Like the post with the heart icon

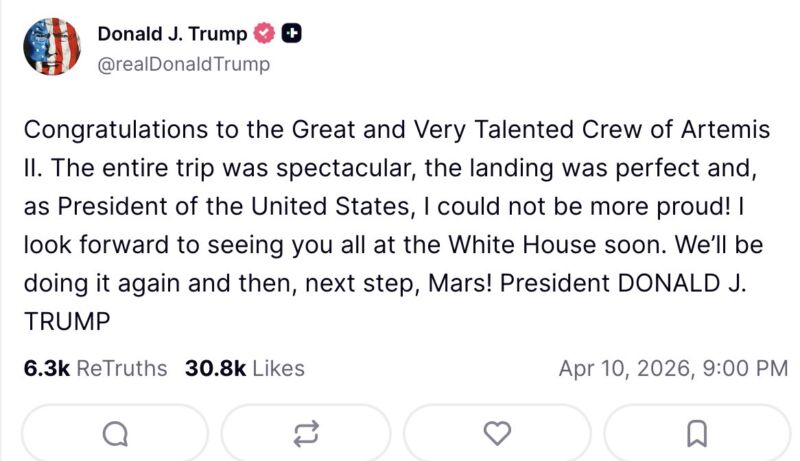pos(497,433)
